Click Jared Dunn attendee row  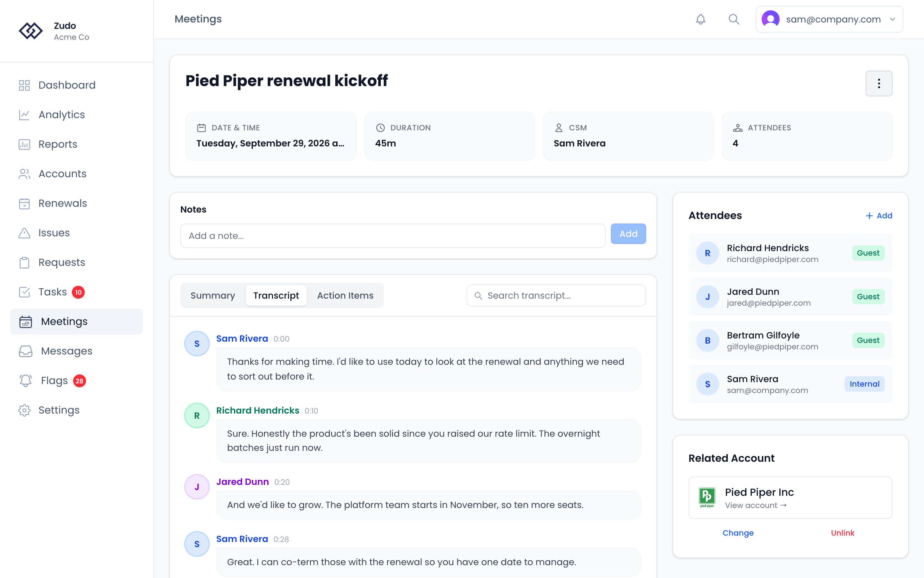pyautogui.click(x=790, y=297)
